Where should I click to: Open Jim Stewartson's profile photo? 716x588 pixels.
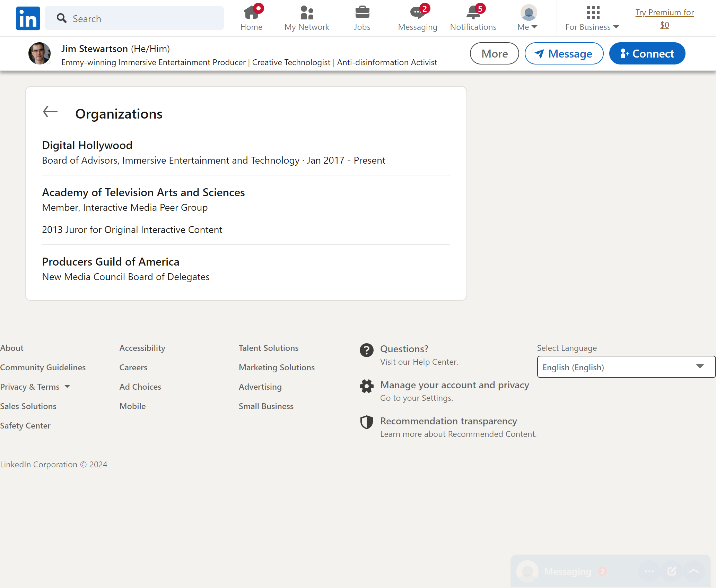[40, 53]
